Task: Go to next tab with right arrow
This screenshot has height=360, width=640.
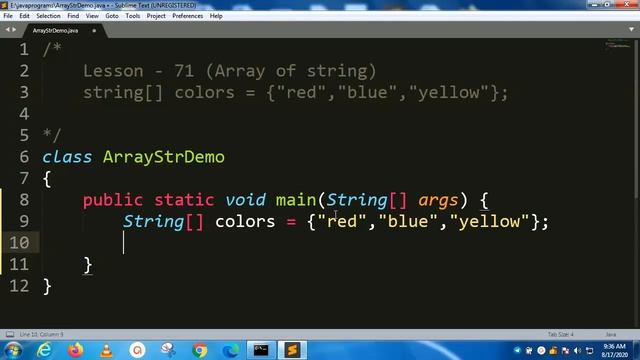Action: 14,29
